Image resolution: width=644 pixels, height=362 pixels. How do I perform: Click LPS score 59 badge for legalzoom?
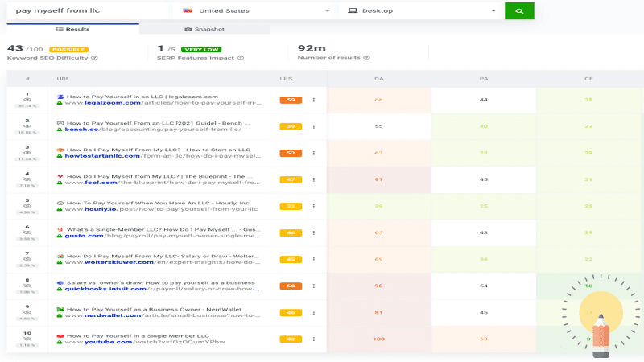click(291, 100)
